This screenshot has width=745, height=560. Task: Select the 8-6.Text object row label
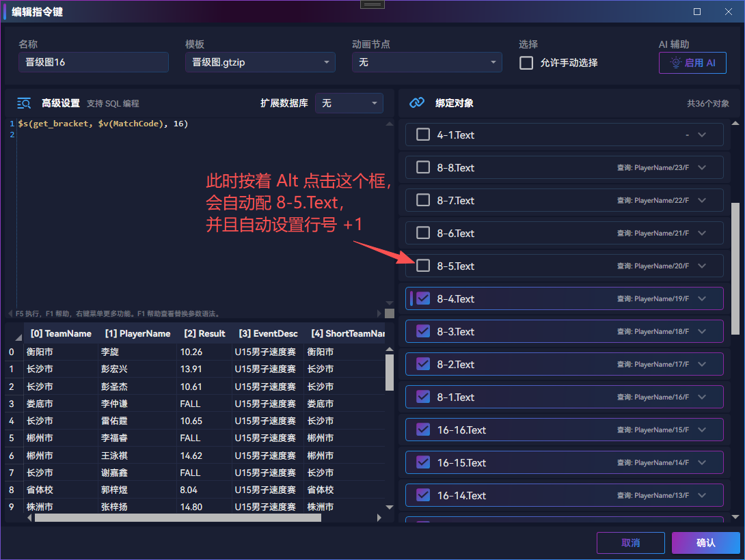click(x=456, y=233)
